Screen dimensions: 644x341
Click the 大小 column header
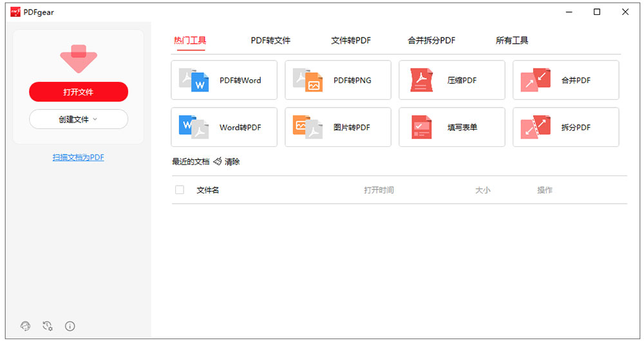[x=483, y=190]
